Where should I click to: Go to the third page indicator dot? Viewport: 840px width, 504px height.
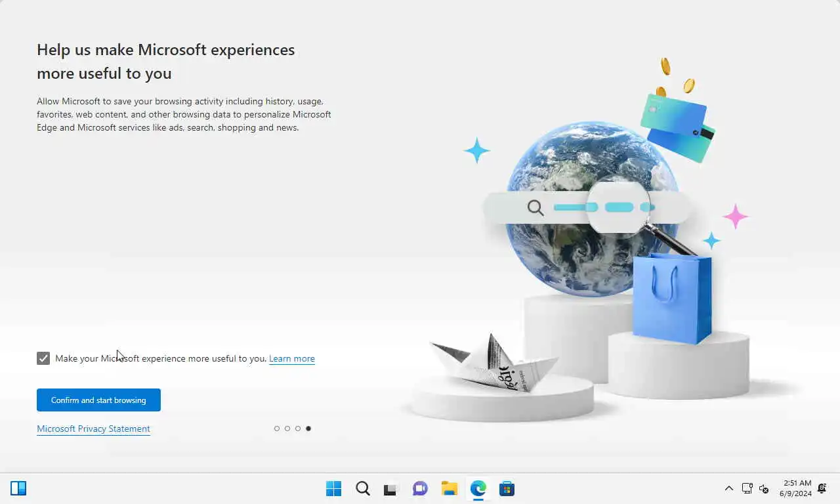[298, 429]
